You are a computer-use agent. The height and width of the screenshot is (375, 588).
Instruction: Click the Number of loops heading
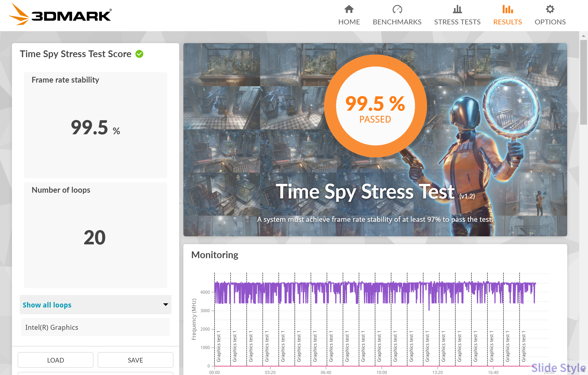click(61, 190)
